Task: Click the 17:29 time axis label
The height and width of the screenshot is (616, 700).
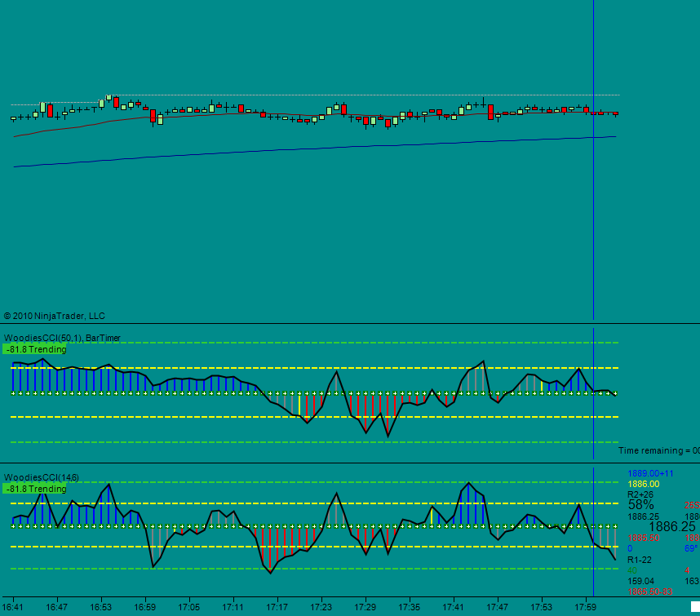Action: [366, 608]
